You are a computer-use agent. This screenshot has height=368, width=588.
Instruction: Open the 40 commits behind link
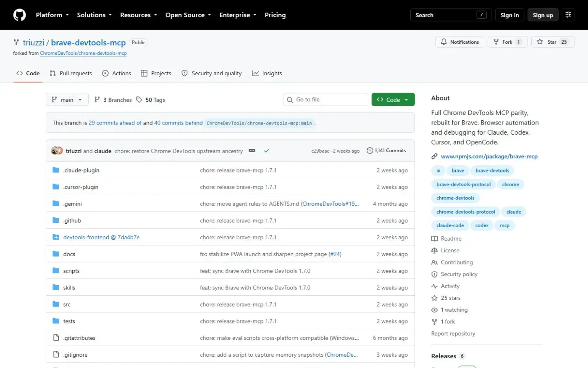pyautogui.click(x=178, y=123)
